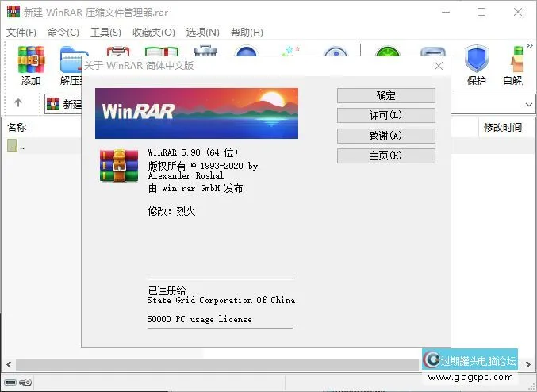Screen dimensions: 537x392
Task: Click the 确定 button
Action: (386, 95)
